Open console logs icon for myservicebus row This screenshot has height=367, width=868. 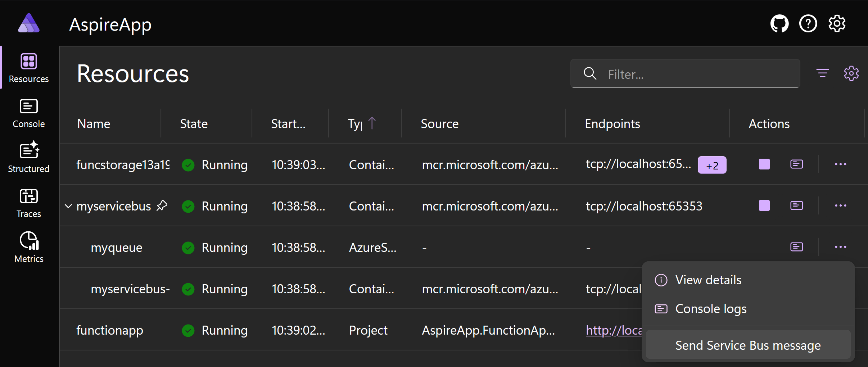[x=796, y=206]
